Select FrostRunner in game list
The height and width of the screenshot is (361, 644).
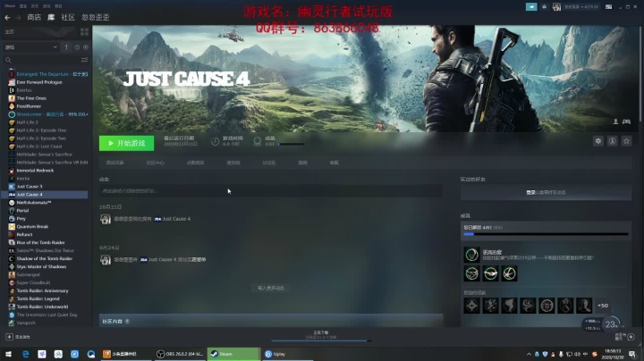pyautogui.click(x=29, y=106)
